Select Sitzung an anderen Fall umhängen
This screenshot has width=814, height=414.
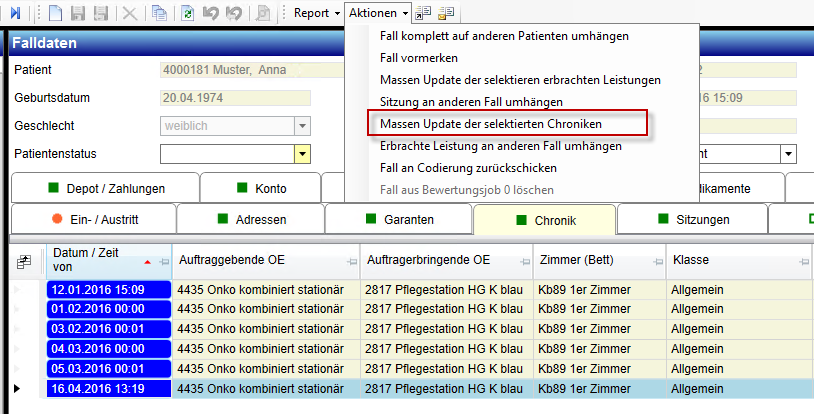pos(471,102)
